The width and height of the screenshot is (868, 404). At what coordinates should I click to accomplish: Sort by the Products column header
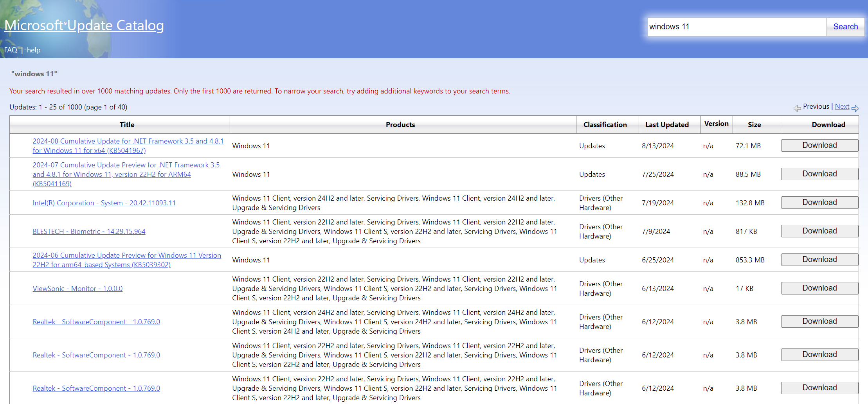(x=400, y=125)
